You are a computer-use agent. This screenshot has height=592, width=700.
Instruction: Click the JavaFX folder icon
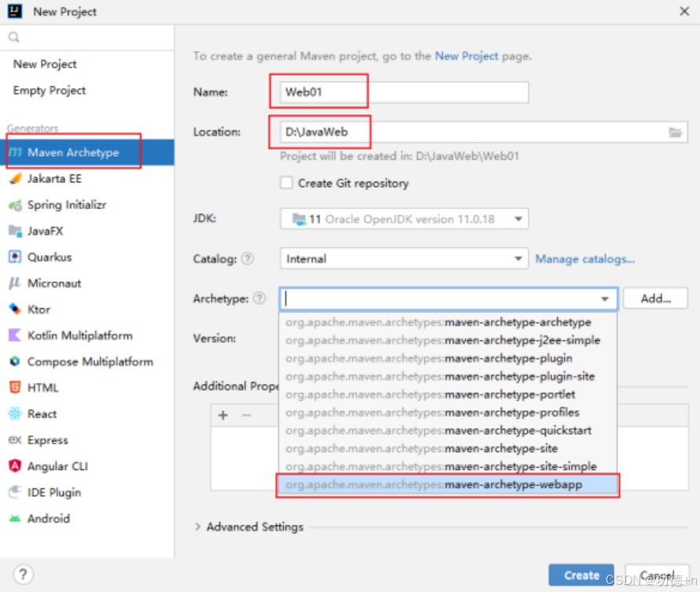pyautogui.click(x=15, y=231)
